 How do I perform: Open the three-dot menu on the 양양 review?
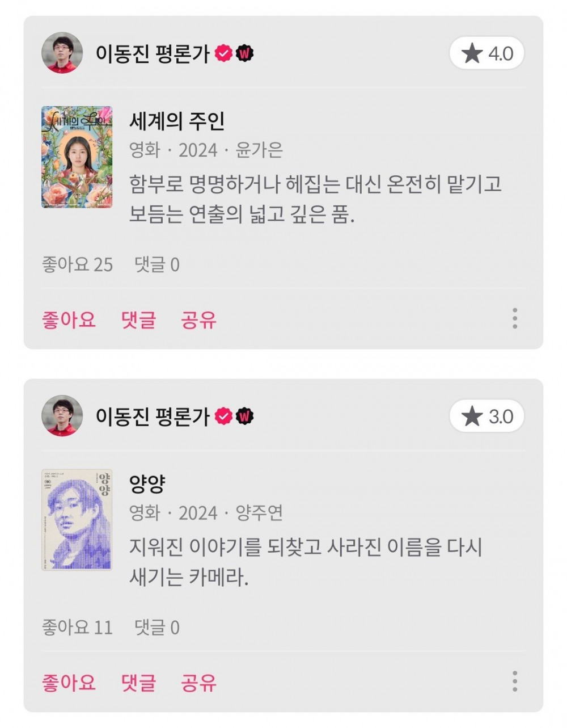[514, 681]
